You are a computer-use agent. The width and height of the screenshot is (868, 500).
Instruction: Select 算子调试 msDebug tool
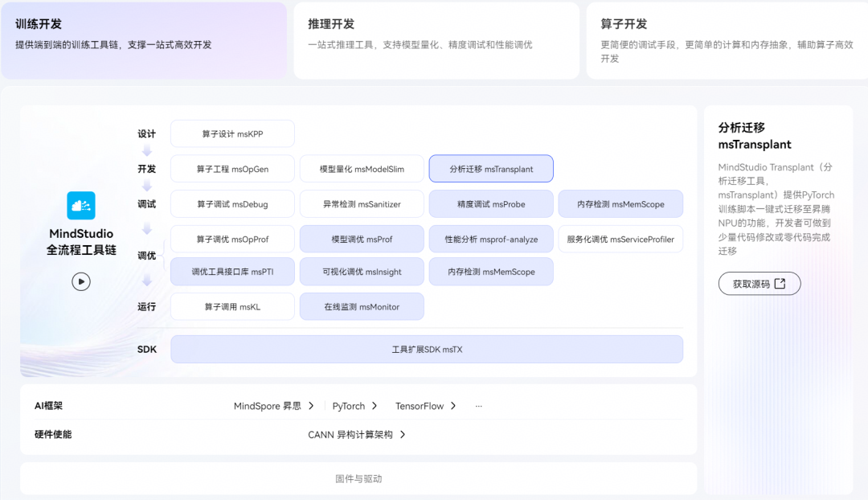[x=232, y=204]
